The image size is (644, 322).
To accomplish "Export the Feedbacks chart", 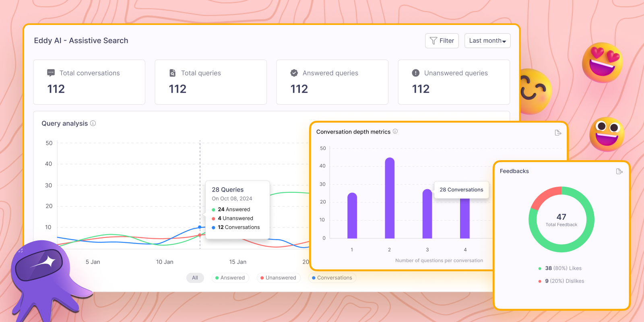I will coord(619,171).
